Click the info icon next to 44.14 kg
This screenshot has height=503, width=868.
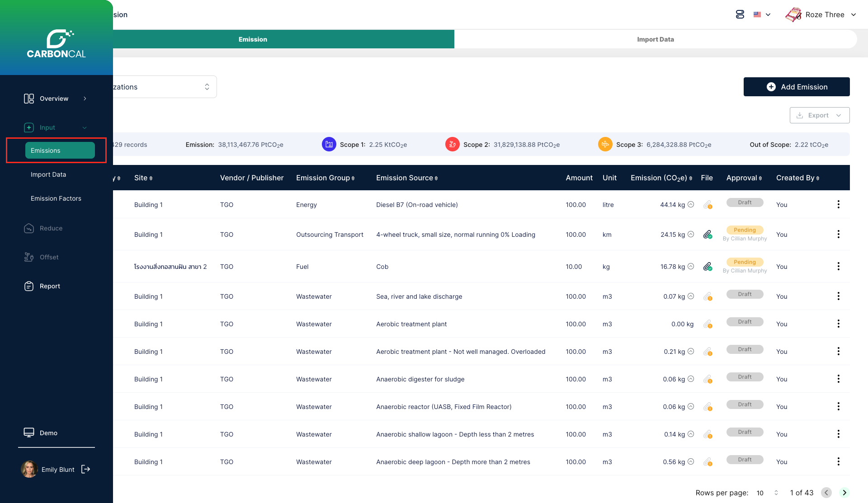(691, 205)
